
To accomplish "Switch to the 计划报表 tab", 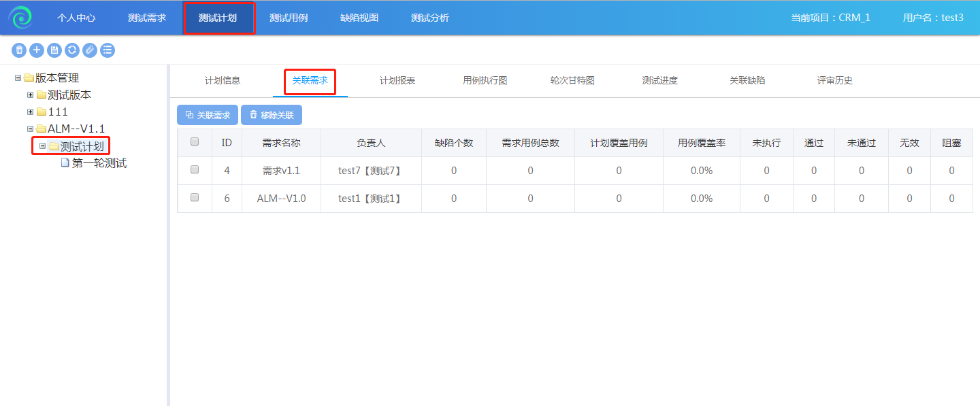I will tap(397, 80).
